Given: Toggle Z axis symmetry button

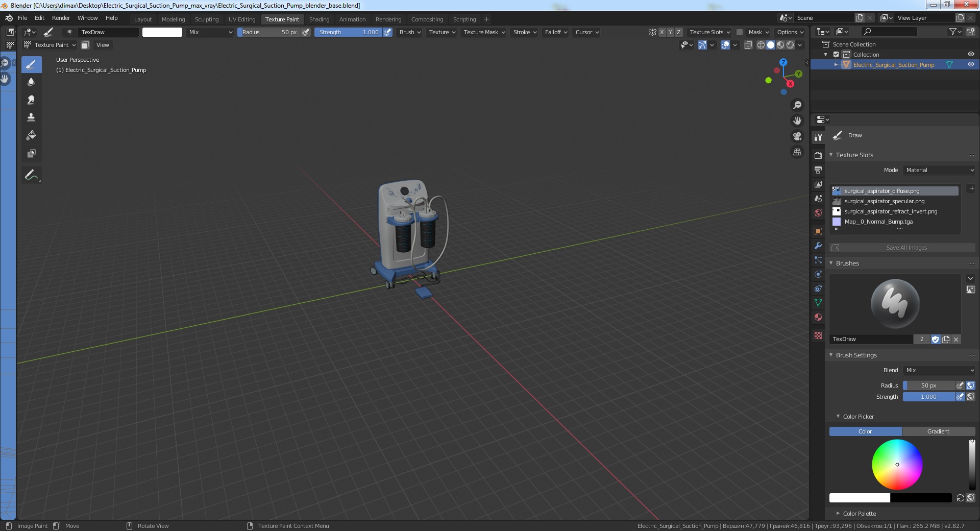Looking at the screenshot, I should coord(678,32).
